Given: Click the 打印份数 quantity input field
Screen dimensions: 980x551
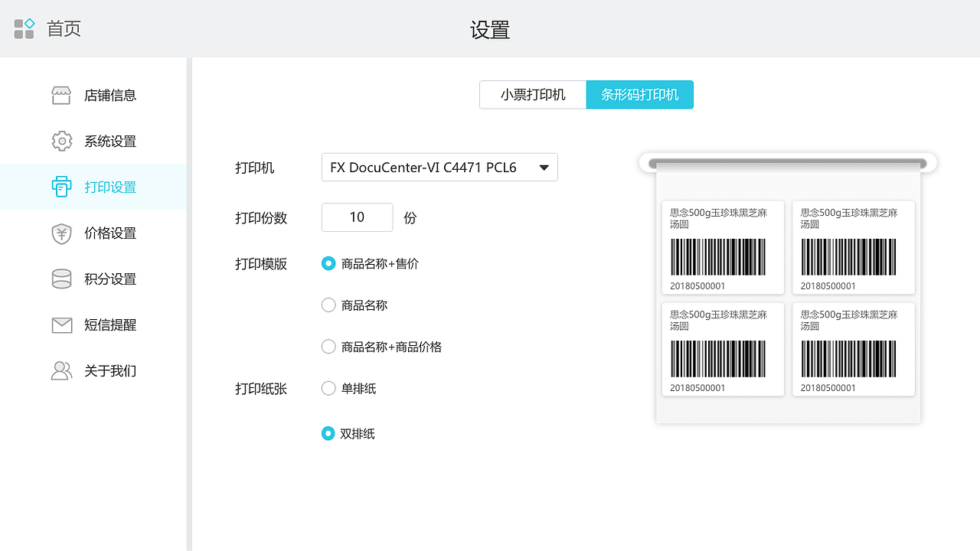Looking at the screenshot, I should point(357,217).
